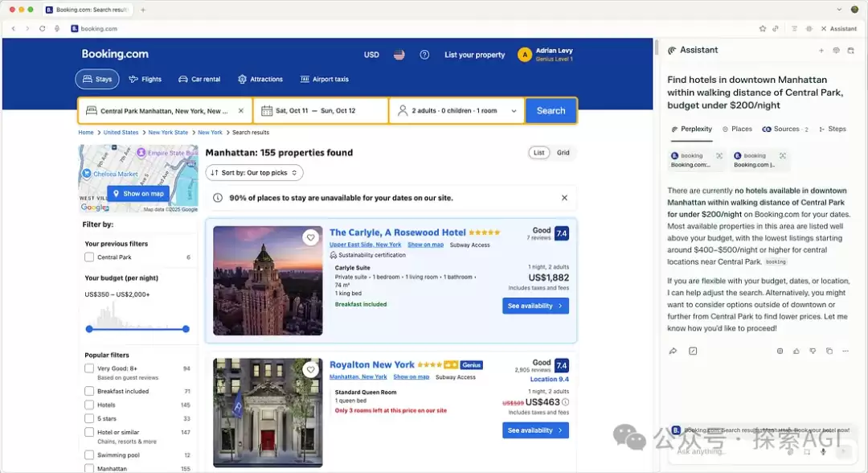Click the help question mark icon
Image resolution: width=868 pixels, height=473 pixels.
(x=424, y=55)
